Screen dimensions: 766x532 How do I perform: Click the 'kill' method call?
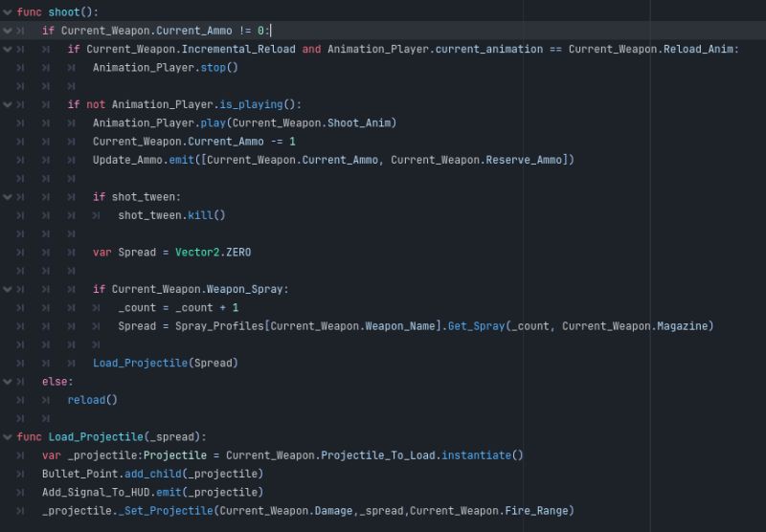coord(200,215)
